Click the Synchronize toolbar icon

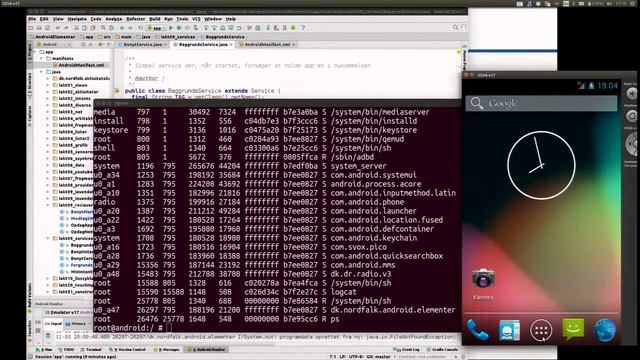pos(47,28)
